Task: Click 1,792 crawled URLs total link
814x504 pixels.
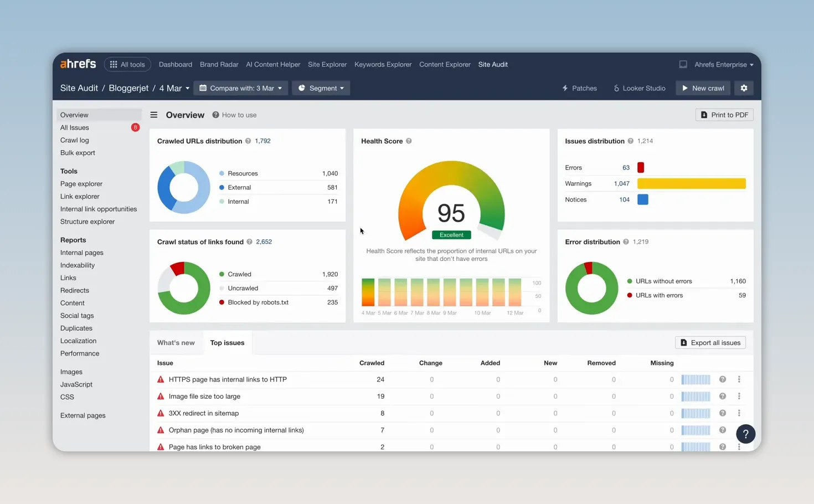Action: pyautogui.click(x=262, y=141)
